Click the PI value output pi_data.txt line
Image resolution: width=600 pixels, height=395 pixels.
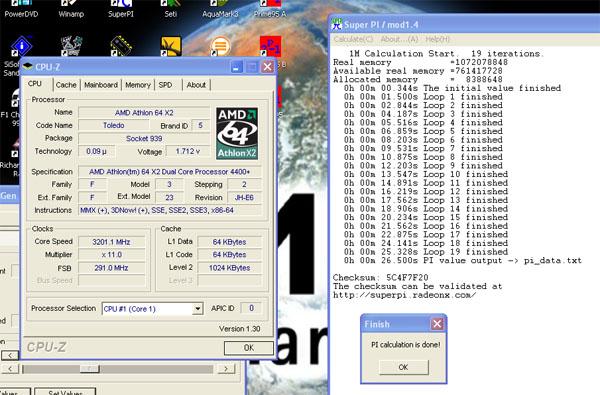(x=462, y=261)
